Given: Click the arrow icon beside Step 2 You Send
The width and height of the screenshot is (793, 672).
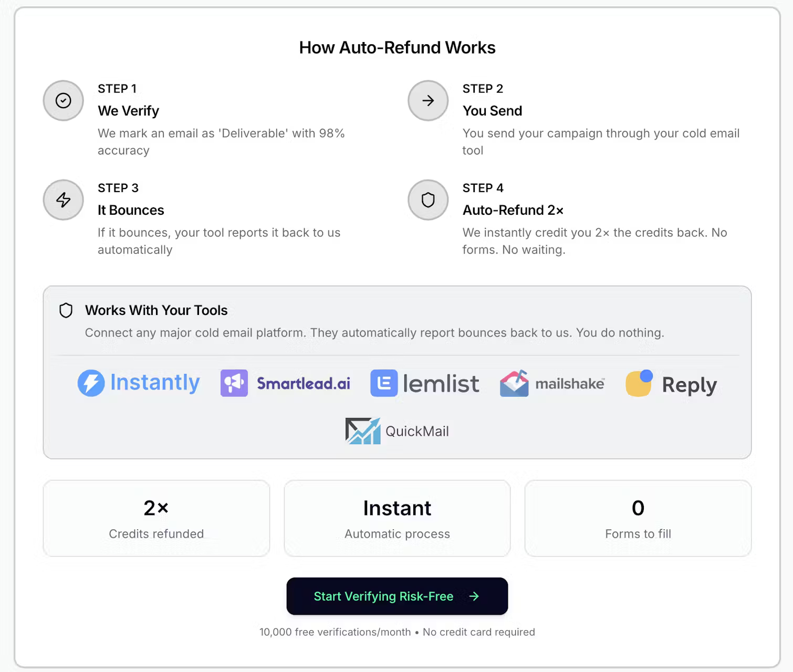Looking at the screenshot, I should point(428,101).
